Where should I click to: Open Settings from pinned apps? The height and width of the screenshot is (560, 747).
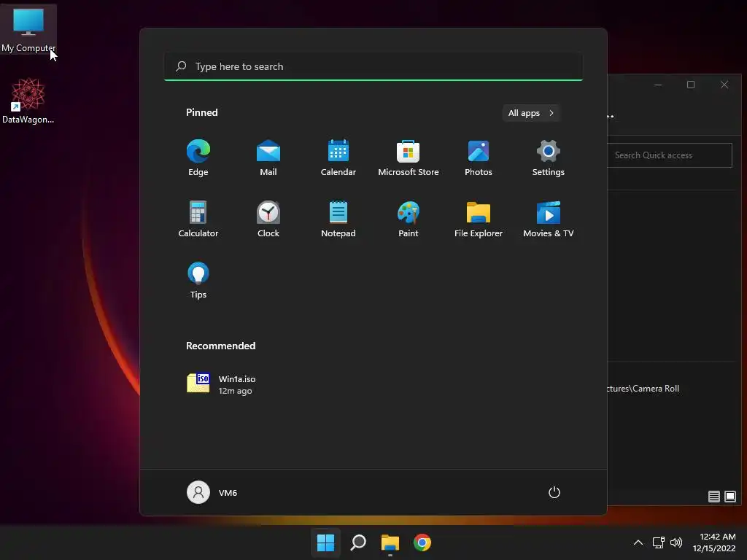pos(549,157)
